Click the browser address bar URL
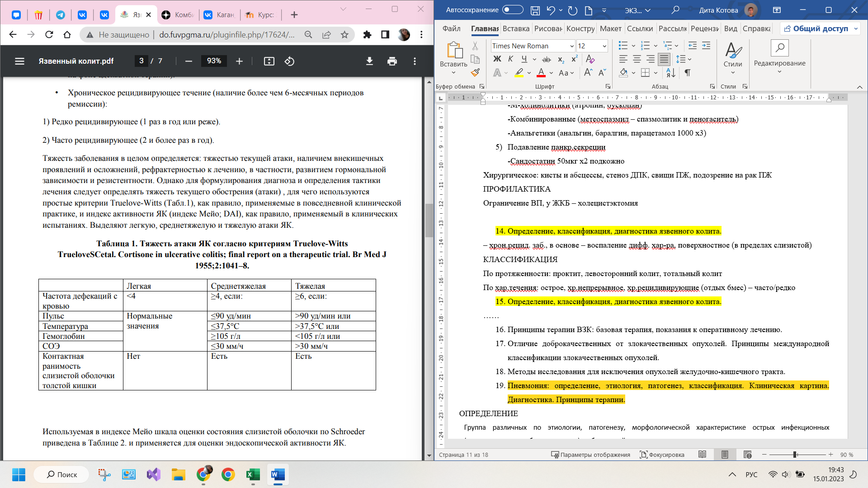This screenshot has height=488, width=868. tap(227, 34)
